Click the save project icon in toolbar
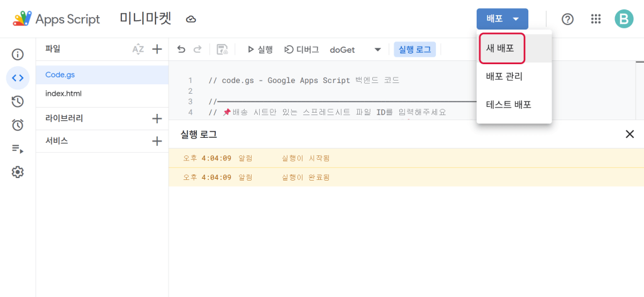The image size is (644, 297). (222, 49)
